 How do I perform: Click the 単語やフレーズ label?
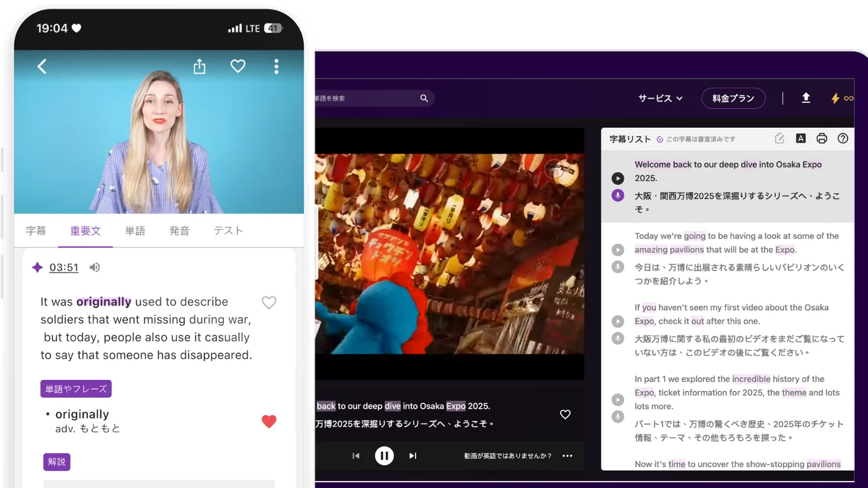point(76,389)
